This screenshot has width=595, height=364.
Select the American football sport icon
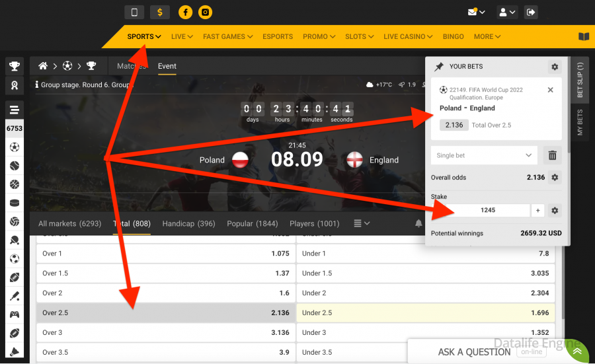click(x=15, y=277)
